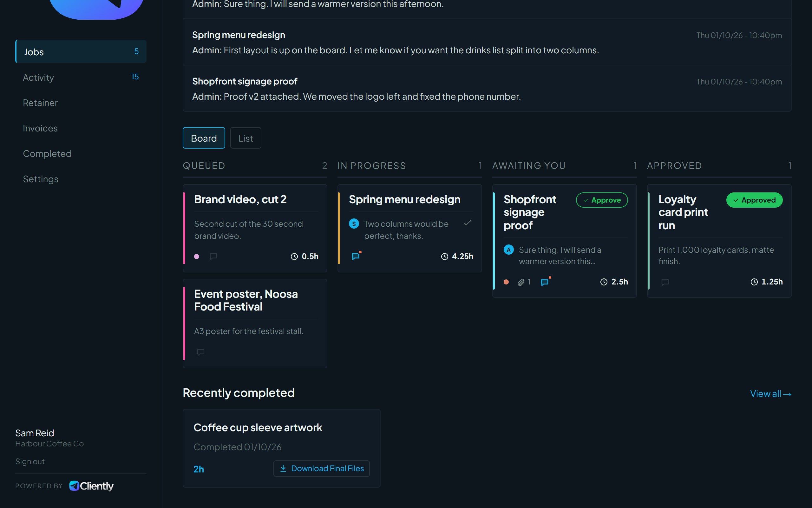Click 'Second cut of the 30 second' description
Screen dimensions: 812x508
pos(249,230)
